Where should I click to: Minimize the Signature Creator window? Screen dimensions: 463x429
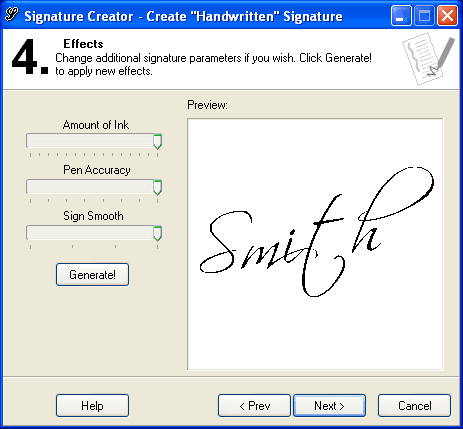tap(401, 16)
